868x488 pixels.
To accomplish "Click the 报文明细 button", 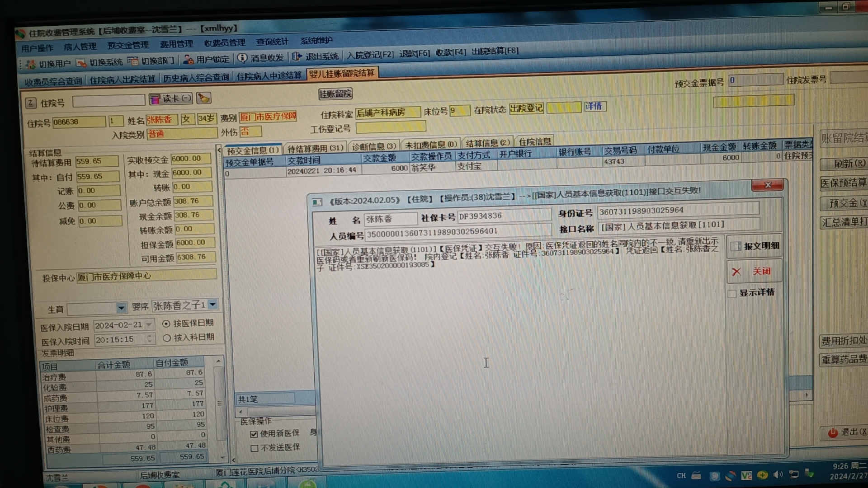I will click(x=754, y=246).
